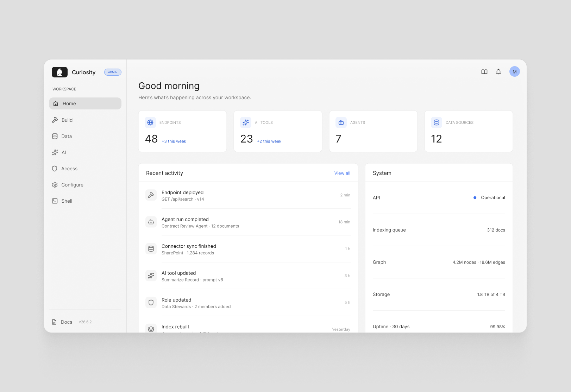This screenshot has height=392, width=571.
Task: Open the AI tool updated entry
Action: pyautogui.click(x=248, y=276)
